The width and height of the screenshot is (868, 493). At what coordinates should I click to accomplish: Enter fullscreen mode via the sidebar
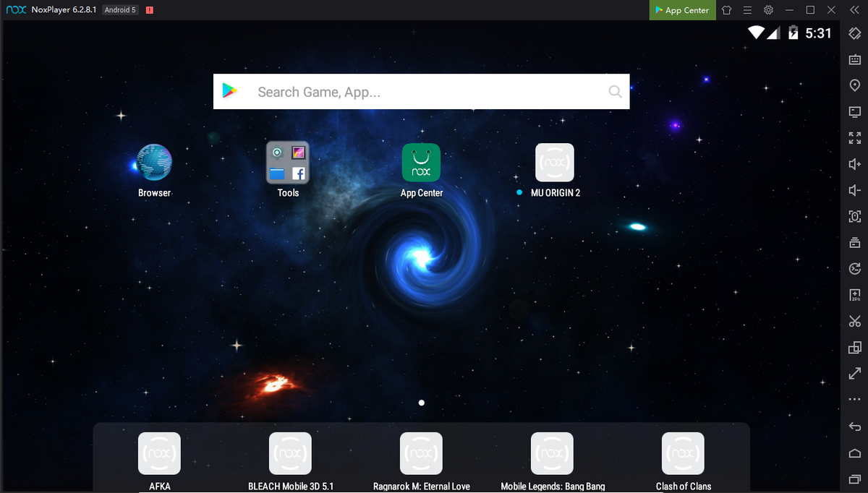854,138
